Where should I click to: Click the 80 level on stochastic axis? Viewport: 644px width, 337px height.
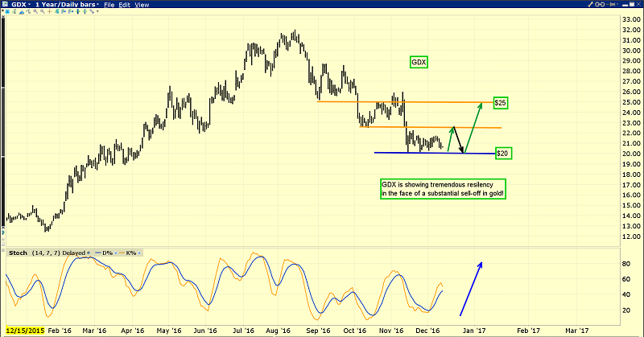tap(626, 264)
